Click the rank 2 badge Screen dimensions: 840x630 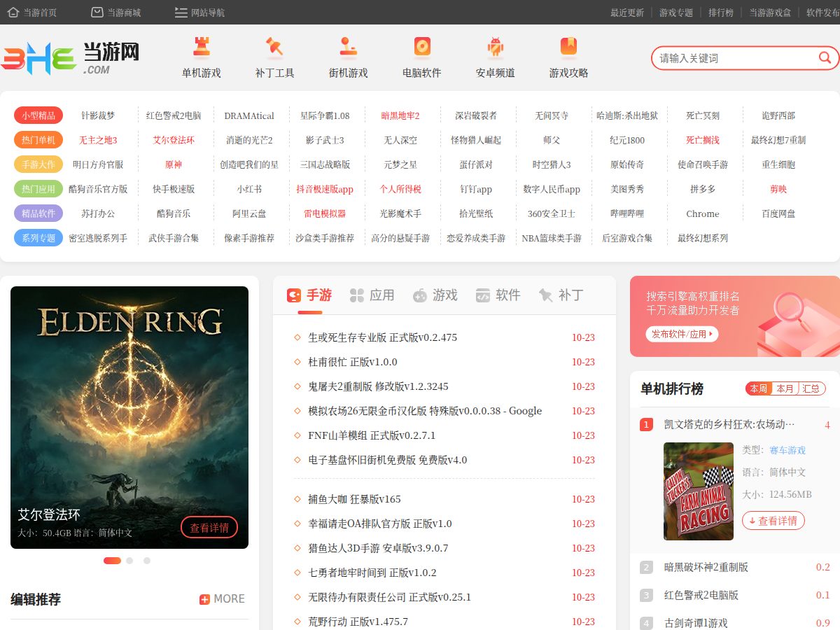click(646, 567)
